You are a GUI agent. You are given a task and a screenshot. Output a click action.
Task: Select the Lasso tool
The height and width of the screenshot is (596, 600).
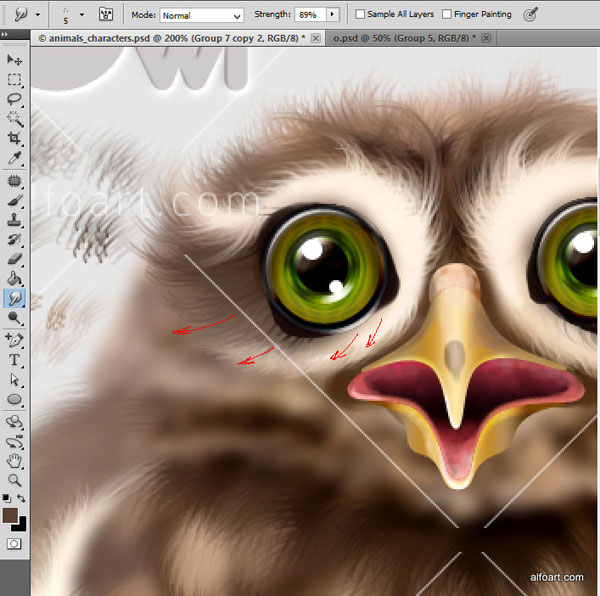(15, 99)
